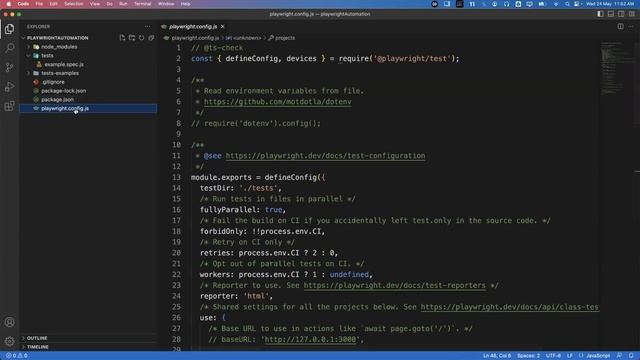Refresh the Explorer file tree

[x=142, y=38]
